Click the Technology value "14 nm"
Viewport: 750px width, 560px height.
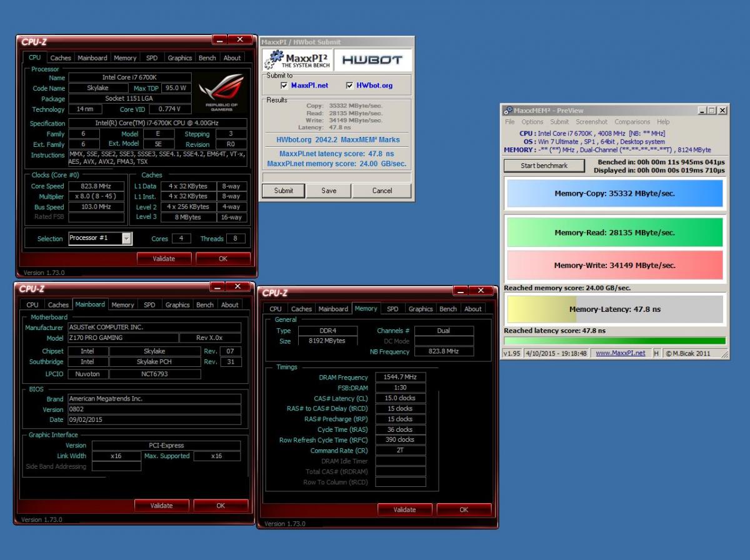pos(85,109)
